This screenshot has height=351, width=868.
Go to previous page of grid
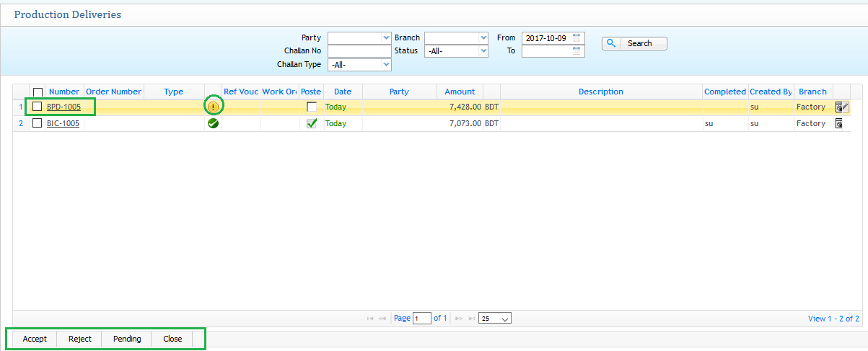click(x=382, y=318)
